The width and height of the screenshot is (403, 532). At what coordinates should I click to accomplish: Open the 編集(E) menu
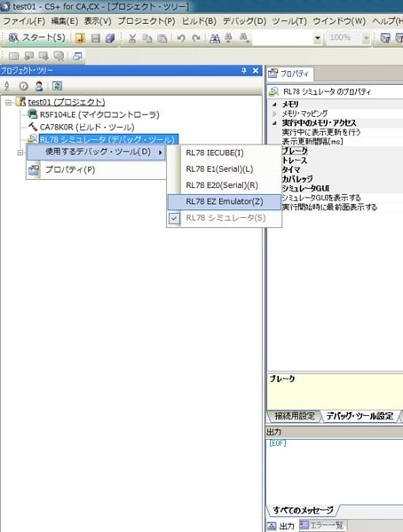point(65,21)
